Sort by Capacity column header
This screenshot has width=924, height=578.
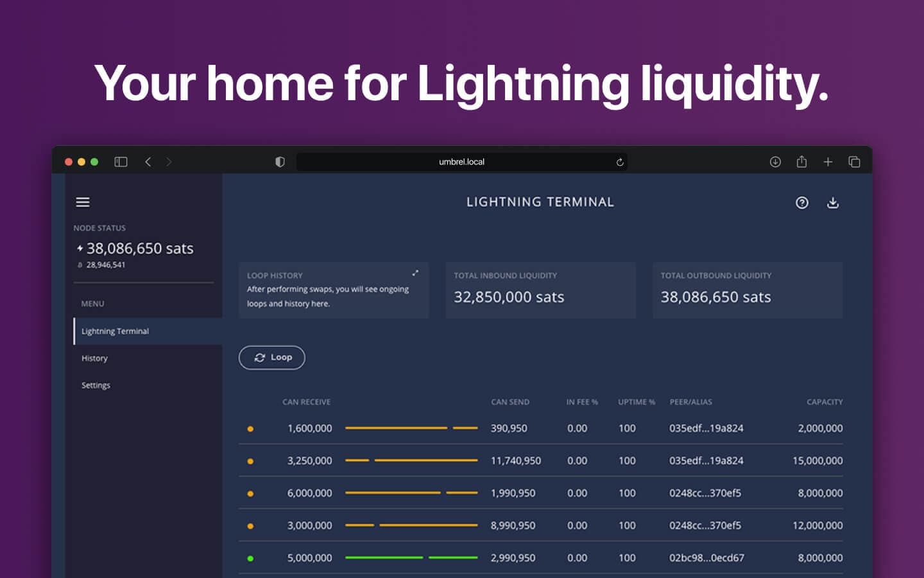pos(825,402)
